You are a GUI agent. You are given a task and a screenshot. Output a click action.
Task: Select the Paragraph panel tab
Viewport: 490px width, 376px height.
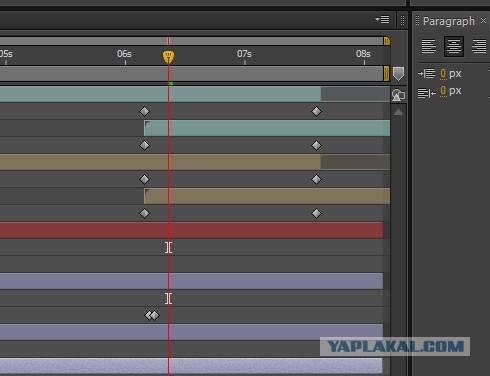pos(449,21)
